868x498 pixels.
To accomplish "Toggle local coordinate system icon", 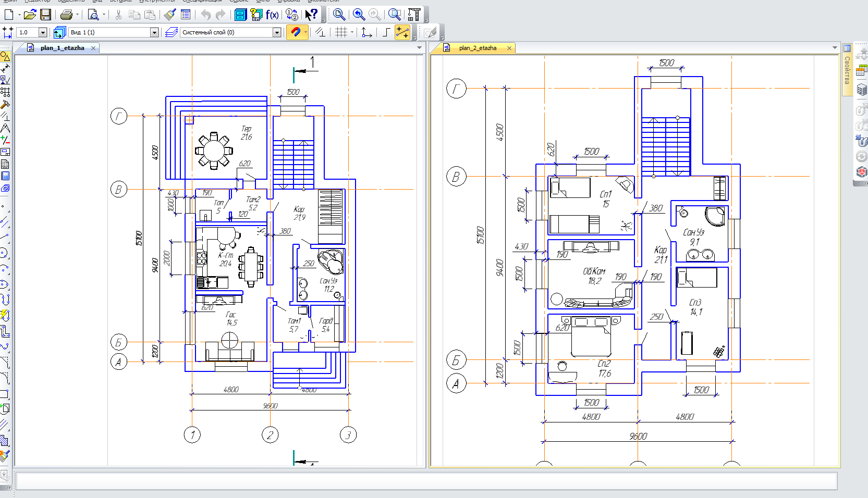I will [x=366, y=32].
